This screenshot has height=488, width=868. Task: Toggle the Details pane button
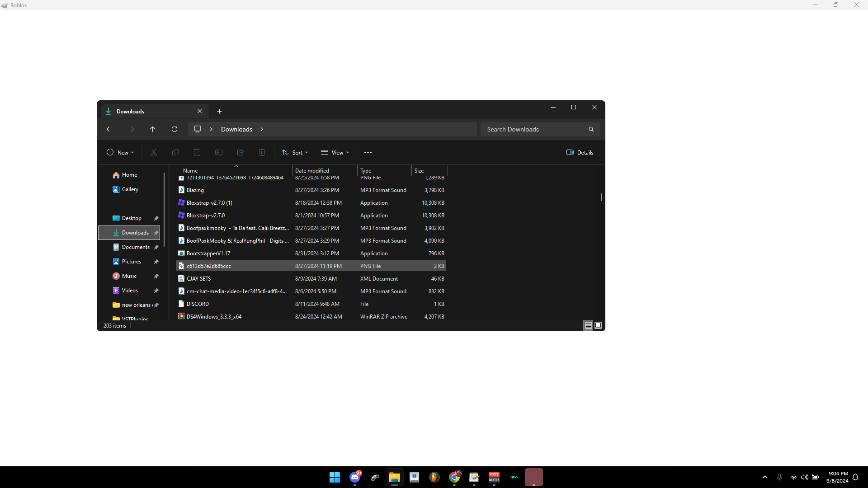point(580,153)
